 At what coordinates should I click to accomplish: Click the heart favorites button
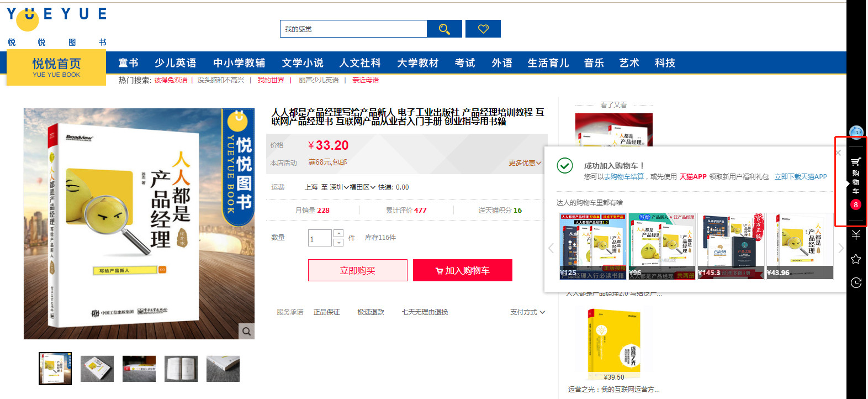(x=483, y=29)
